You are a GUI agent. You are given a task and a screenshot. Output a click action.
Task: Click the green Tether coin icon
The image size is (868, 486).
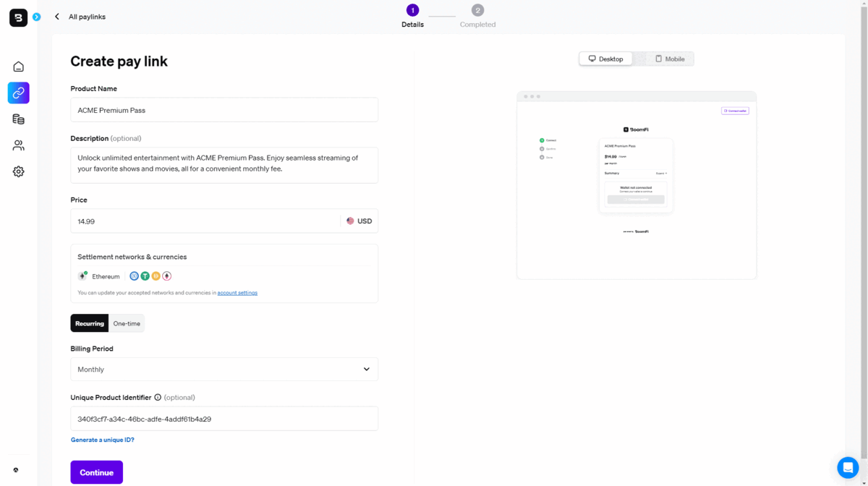coord(145,276)
